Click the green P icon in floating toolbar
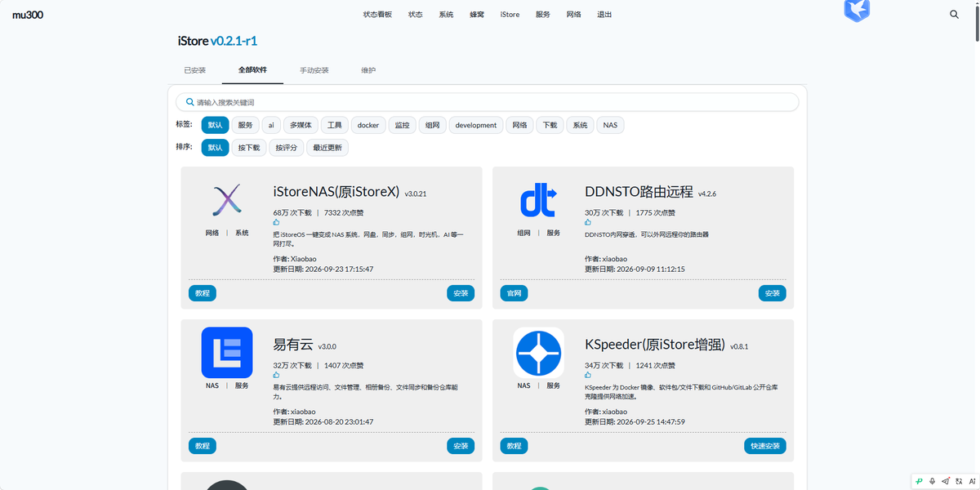980x490 pixels. 919,481
